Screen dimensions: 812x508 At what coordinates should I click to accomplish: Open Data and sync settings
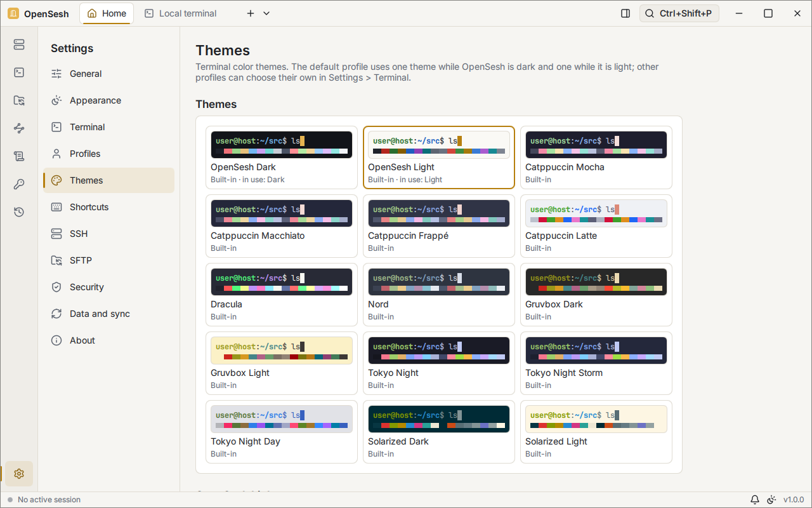coord(108,314)
